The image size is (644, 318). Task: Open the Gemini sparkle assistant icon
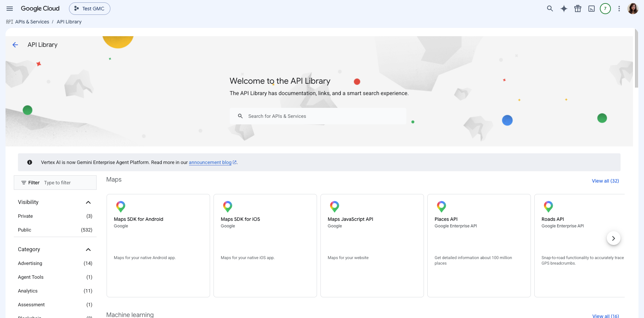[x=564, y=9]
